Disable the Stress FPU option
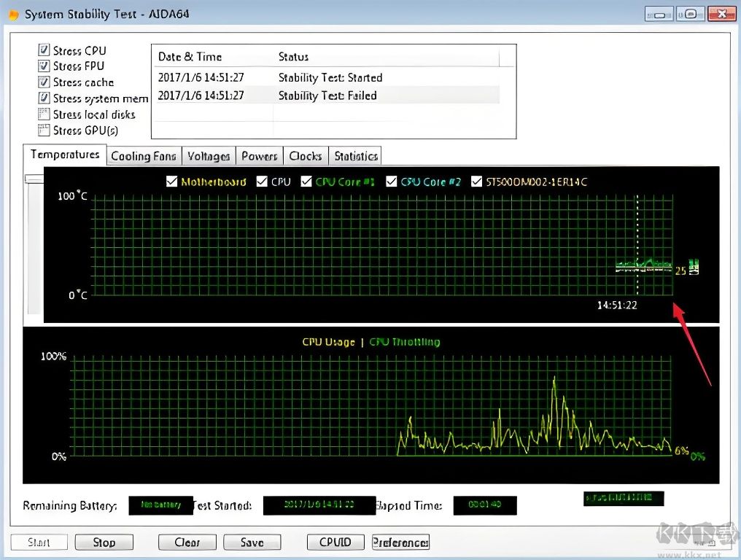The width and height of the screenshot is (741, 560). (44, 66)
